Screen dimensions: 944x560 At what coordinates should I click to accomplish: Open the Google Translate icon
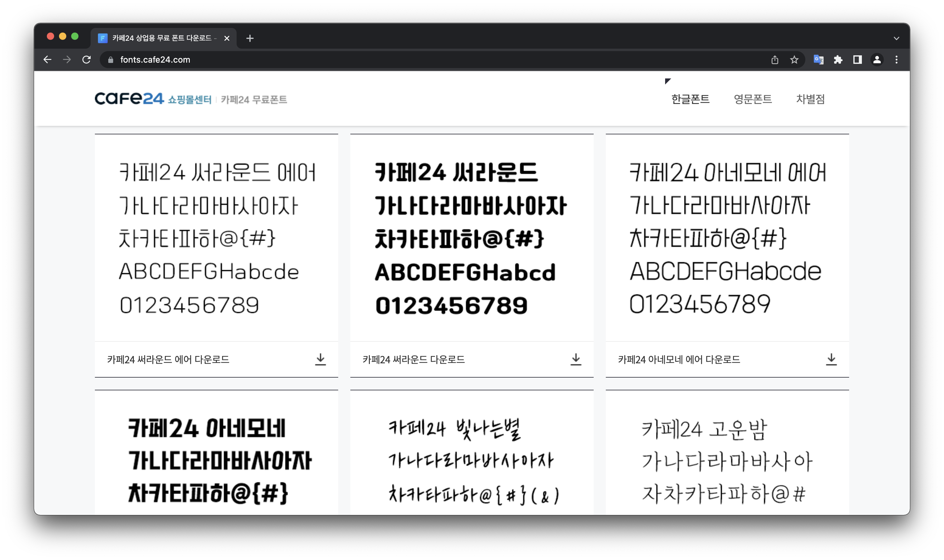[818, 60]
